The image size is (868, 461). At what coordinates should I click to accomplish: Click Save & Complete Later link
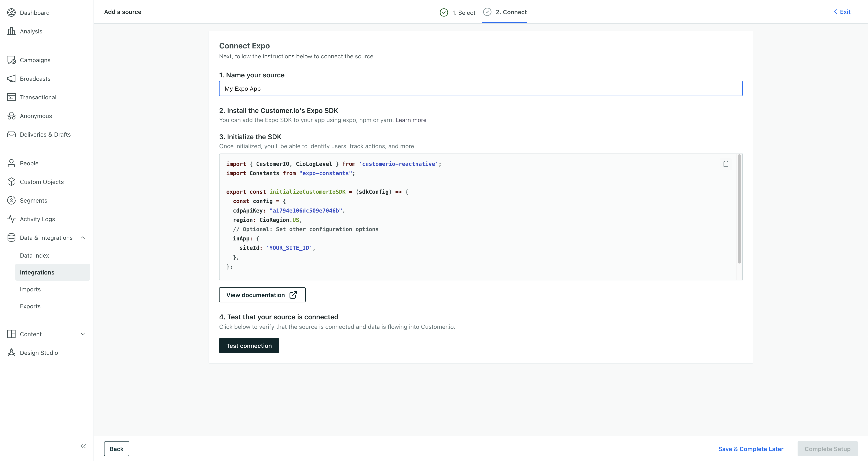pyautogui.click(x=751, y=449)
